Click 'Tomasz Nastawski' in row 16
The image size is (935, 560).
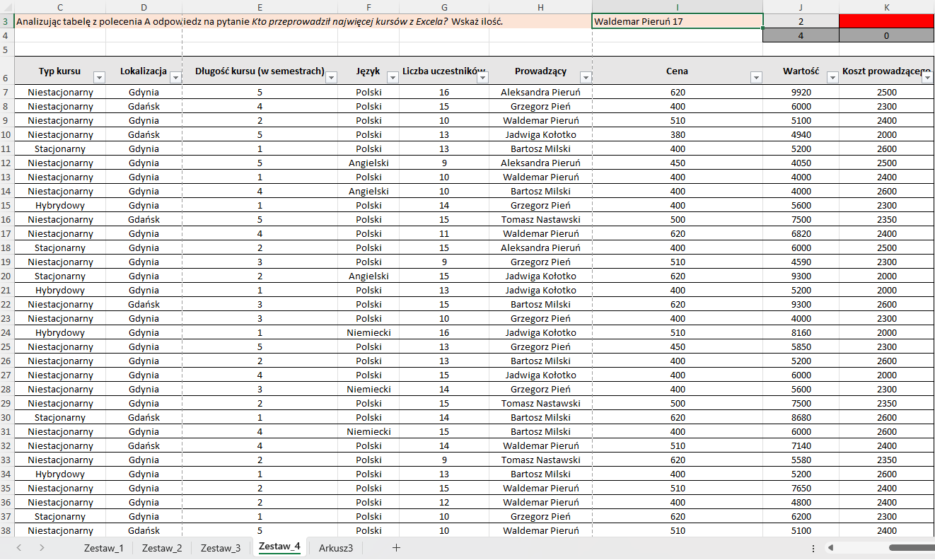[x=540, y=219]
